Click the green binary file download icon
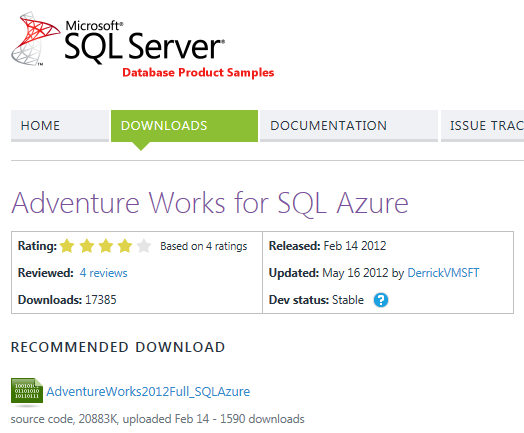524x433 pixels. click(27, 391)
